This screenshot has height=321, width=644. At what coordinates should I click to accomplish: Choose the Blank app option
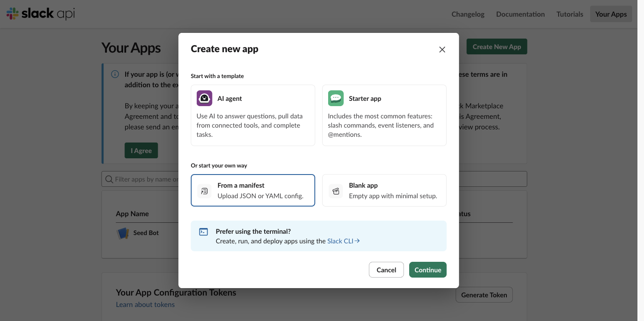[x=384, y=190]
